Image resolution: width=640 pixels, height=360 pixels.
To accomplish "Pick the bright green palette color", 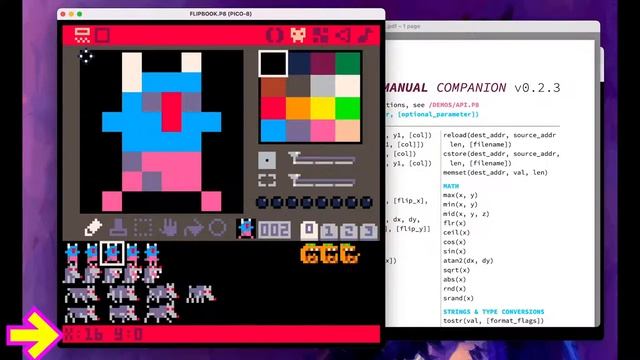I will (x=348, y=108).
